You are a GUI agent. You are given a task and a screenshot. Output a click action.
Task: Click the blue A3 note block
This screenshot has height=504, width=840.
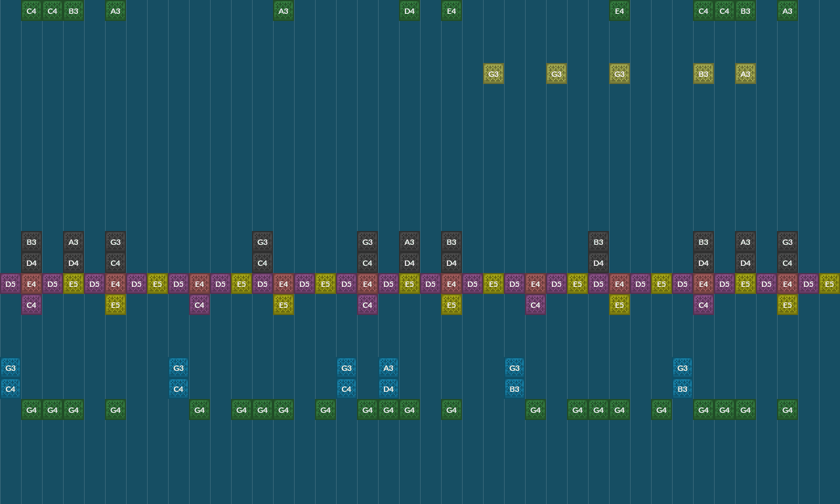[x=388, y=367]
